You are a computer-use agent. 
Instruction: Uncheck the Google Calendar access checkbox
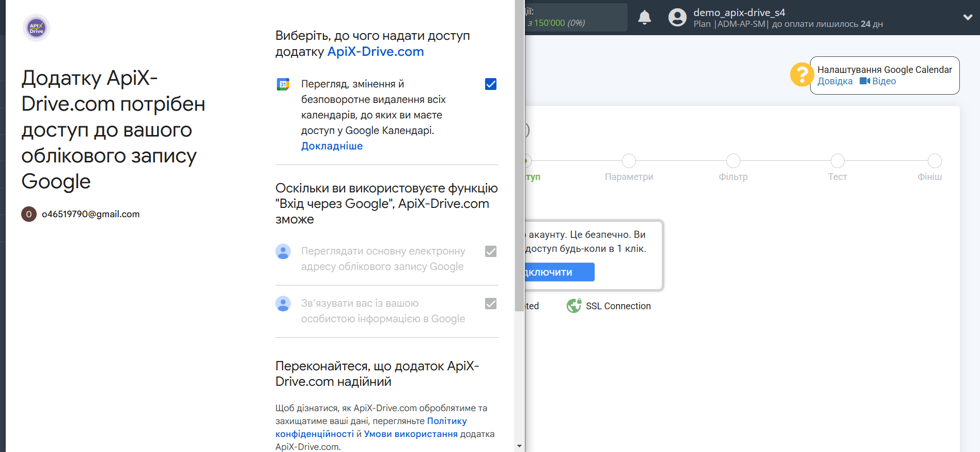point(491,84)
